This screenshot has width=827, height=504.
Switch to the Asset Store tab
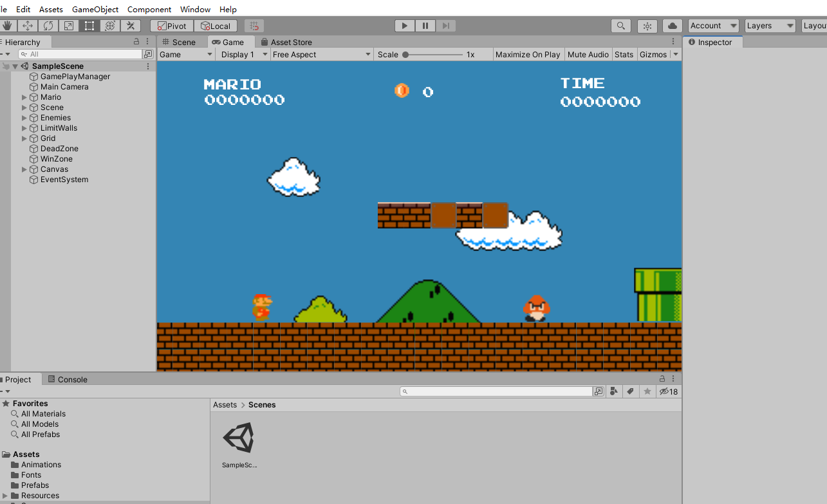(286, 42)
